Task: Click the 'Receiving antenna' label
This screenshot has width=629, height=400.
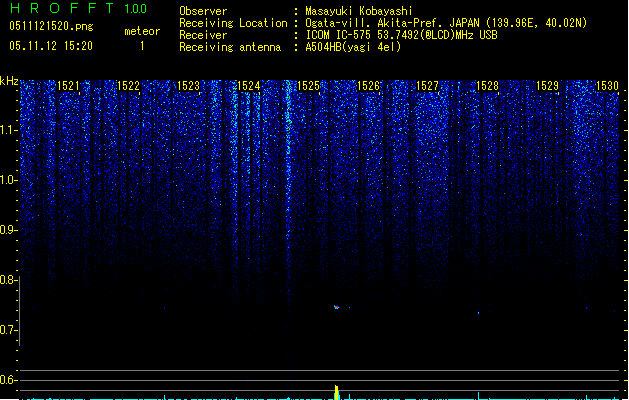Action: (x=230, y=47)
